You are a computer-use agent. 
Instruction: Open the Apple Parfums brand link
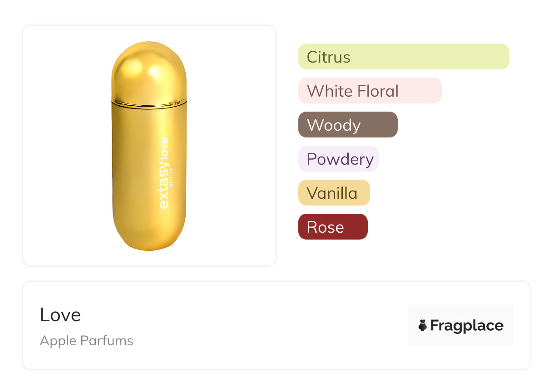click(x=86, y=341)
